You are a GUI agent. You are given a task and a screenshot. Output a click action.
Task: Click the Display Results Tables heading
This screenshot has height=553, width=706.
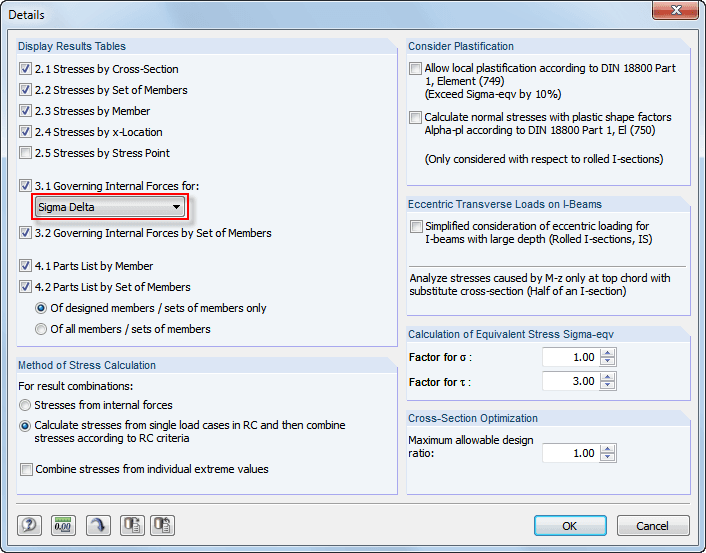click(x=72, y=46)
